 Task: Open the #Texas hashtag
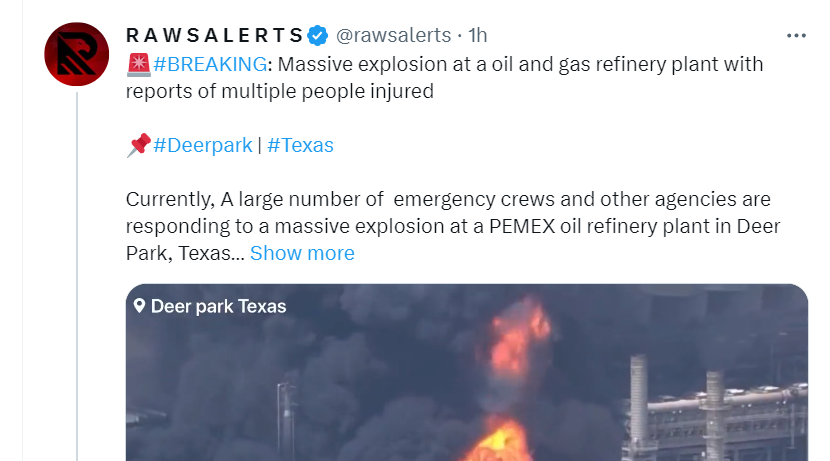pyautogui.click(x=300, y=145)
